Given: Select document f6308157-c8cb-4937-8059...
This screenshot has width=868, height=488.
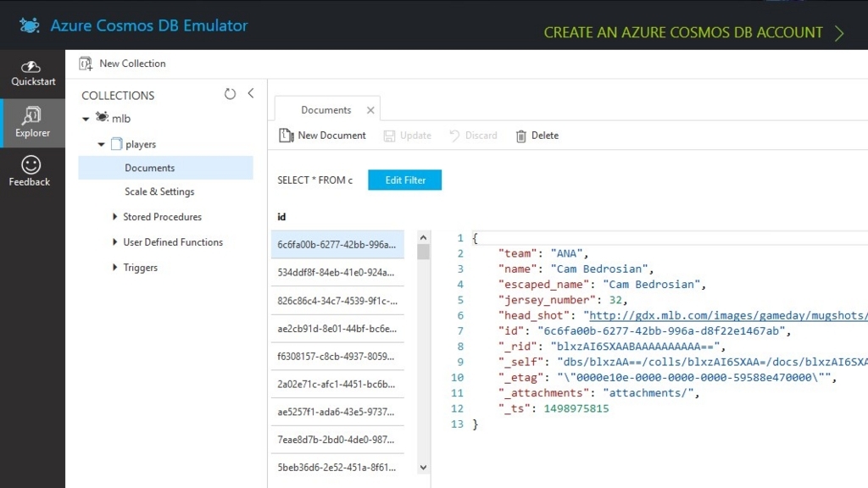Looking at the screenshot, I should 337,356.
